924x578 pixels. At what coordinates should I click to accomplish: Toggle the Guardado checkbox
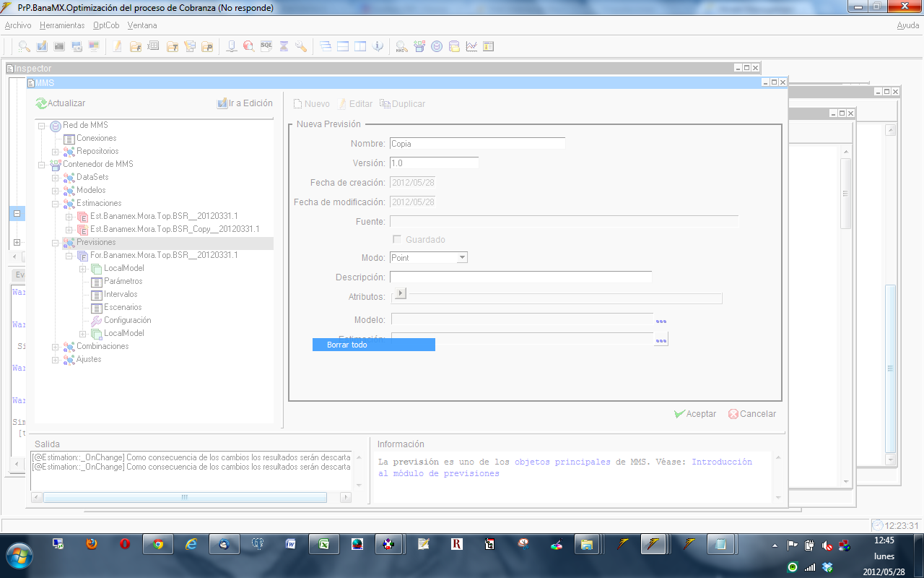[396, 239]
